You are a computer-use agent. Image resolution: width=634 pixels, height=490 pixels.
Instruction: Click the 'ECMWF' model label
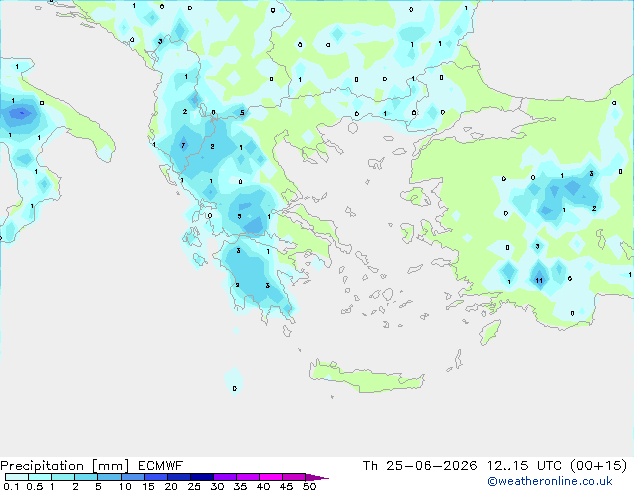tap(161, 465)
